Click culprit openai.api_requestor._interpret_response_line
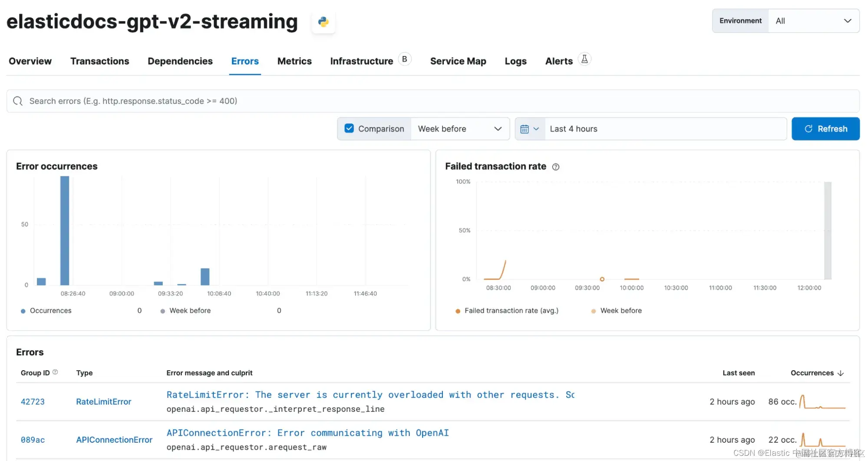The image size is (868, 461). click(x=275, y=409)
